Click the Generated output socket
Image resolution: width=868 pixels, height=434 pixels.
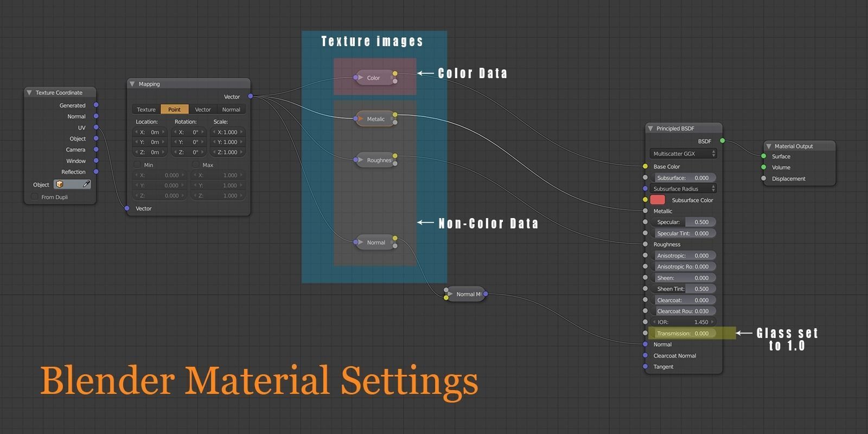96,105
